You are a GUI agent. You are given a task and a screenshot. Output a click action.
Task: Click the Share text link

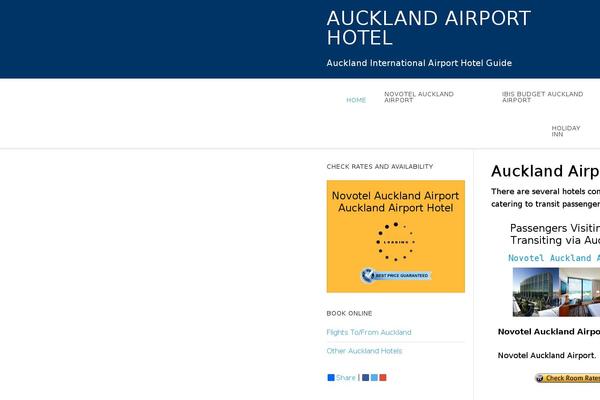click(346, 378)
